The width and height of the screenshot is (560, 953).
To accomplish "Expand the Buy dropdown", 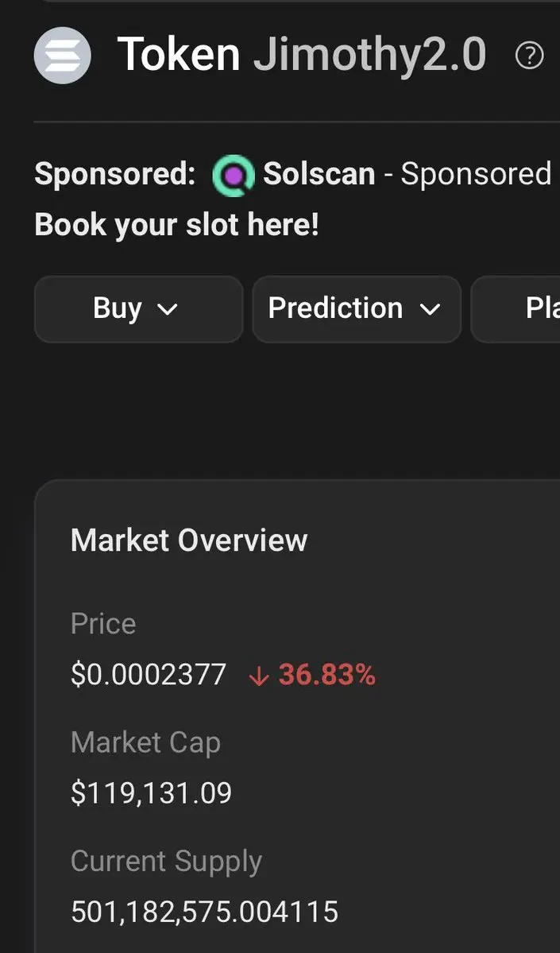I will coord(138,308).
